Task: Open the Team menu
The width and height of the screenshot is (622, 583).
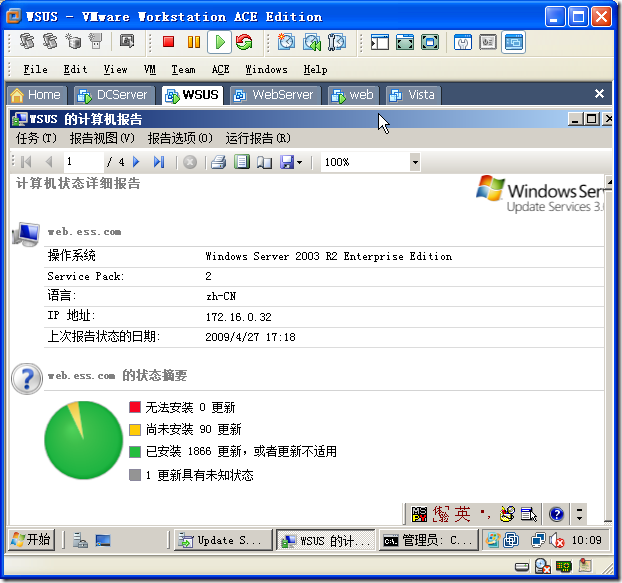Action: [183, 69]
